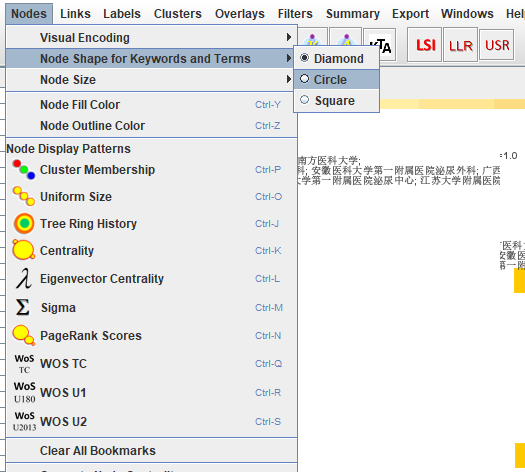Open the Labels menu
Image resolution: width=525 pixels, height=472 pixels.
[x=122, y=14]
